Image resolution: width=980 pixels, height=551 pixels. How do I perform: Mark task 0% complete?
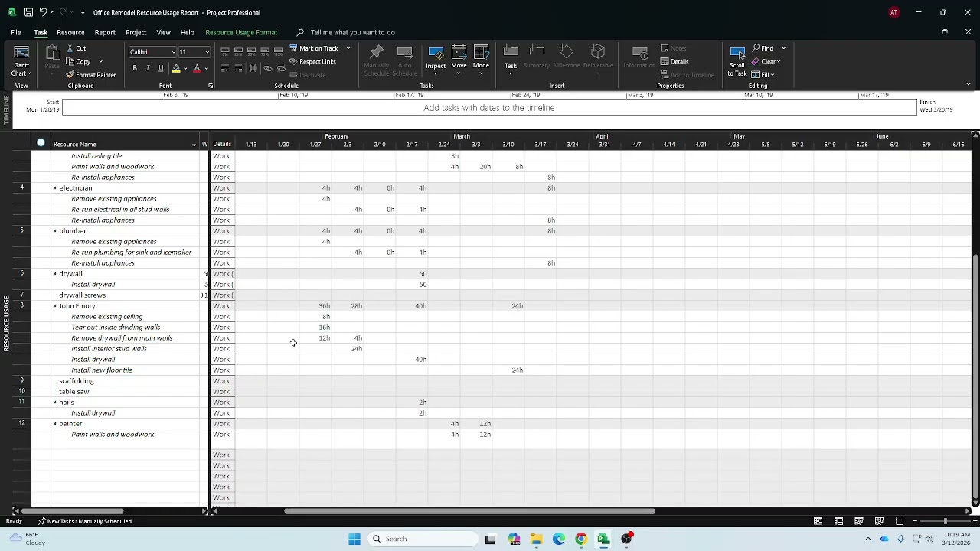click(x=225, y=51)
